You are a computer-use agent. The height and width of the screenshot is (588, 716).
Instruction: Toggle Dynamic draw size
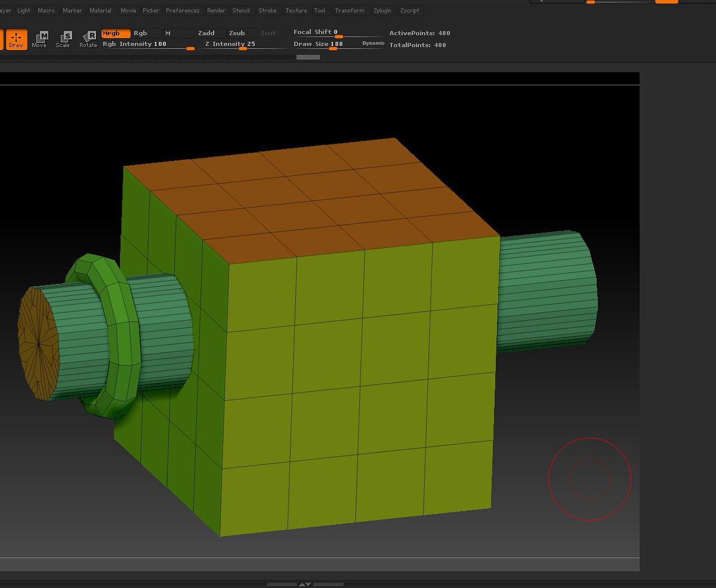(x=373, y=44)
